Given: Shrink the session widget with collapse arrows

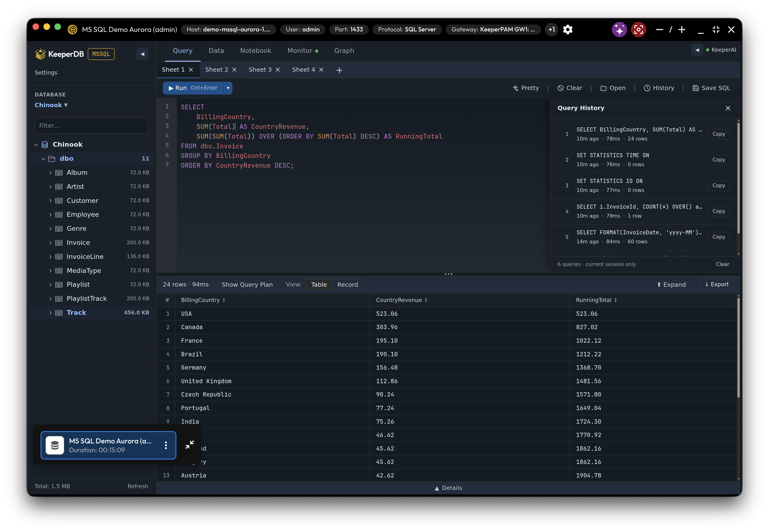Looking at the screenshot, I should [190, 444].
